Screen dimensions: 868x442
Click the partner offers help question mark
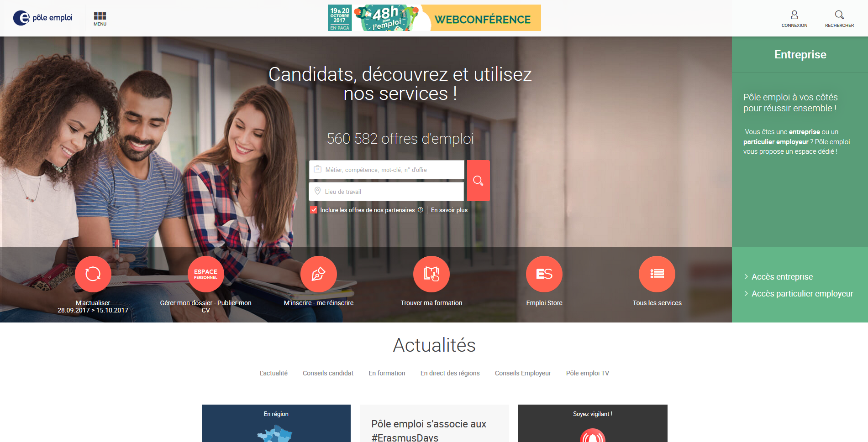pos(421,210)
